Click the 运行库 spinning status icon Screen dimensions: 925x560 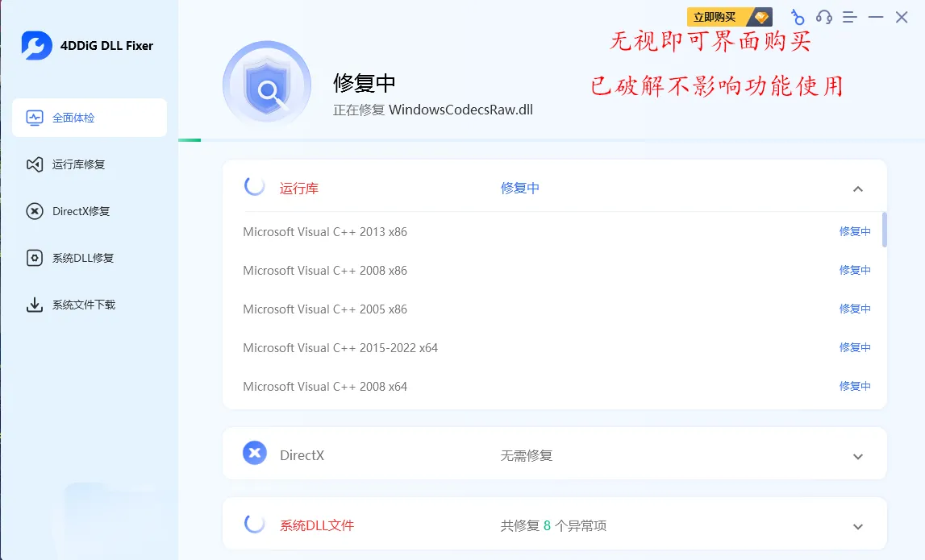pos(255,186)
